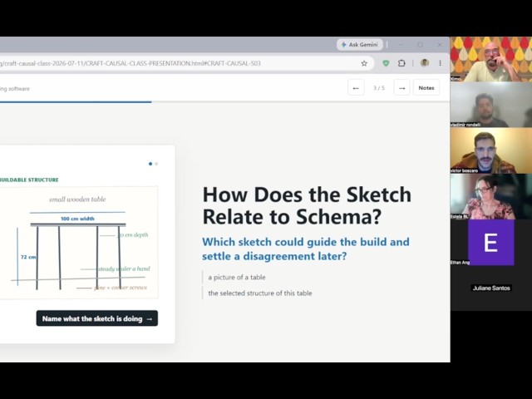Select 'the selected structure of this table'
The height and width of the screenshot is (399, 532).
pyautogui.click(x=260, y=293)
